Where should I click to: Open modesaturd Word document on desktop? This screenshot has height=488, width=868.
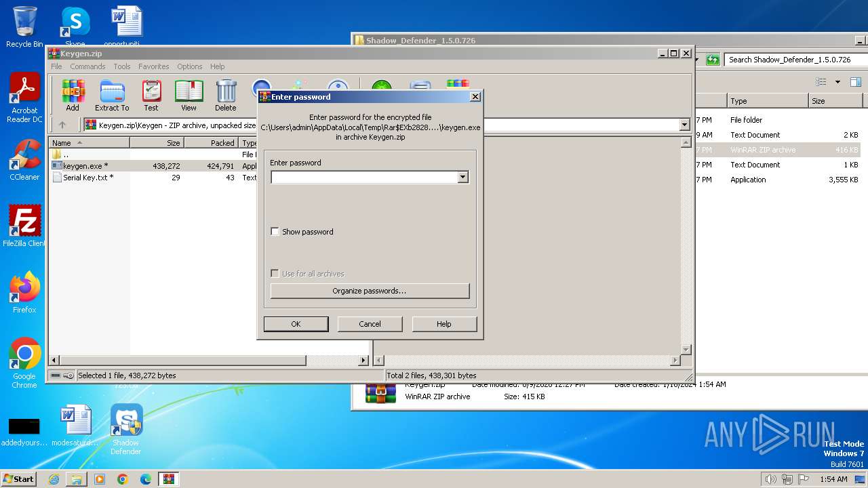tap(75, 426)
